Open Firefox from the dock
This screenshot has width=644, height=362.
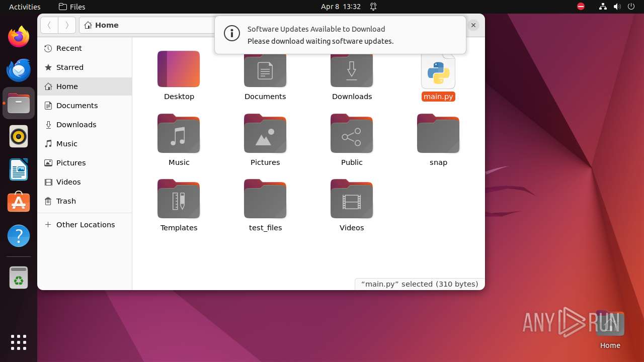click(19, 37)
